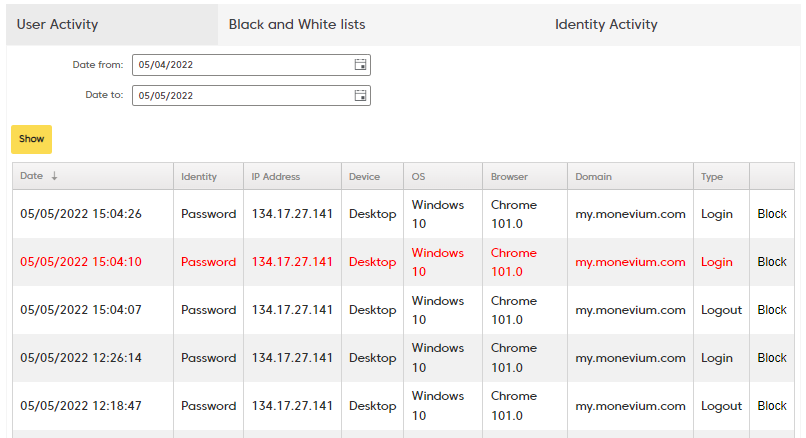Block the 15:04:26 login entry
The width and height of the screenshot is (806, 438).
(772, 214)
